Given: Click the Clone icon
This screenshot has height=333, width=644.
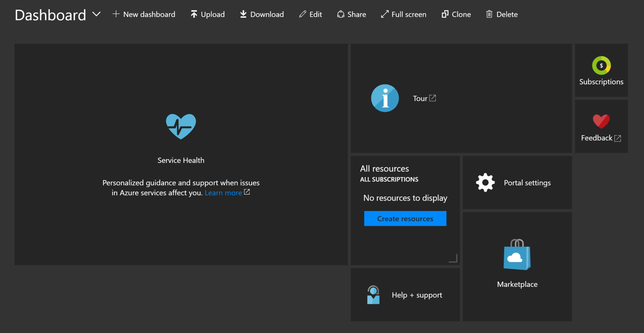Looking at the screenshot, I should click(x=445, y=14).
